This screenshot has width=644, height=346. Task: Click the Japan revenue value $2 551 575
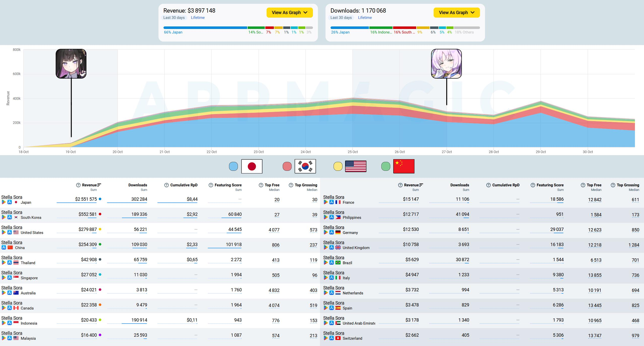[x=86, y=199]
